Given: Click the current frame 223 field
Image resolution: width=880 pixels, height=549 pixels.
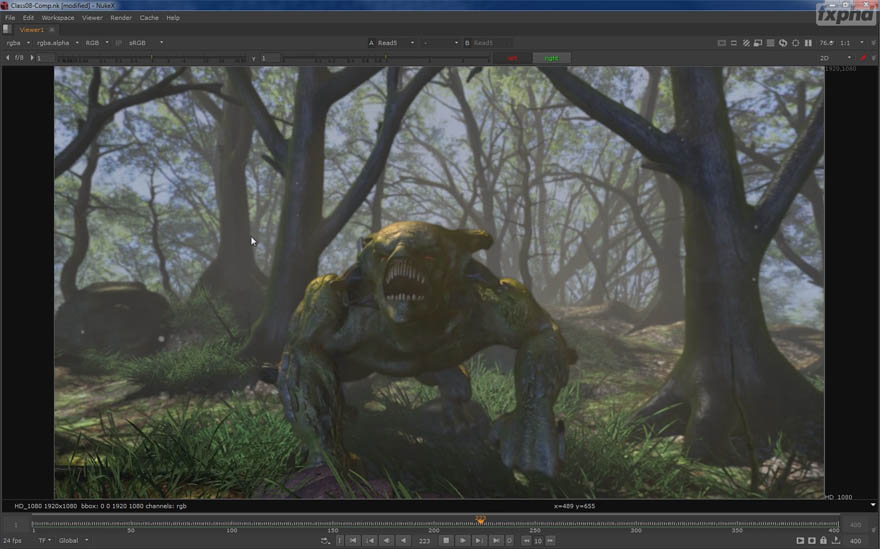Looking at the screenshot, I should click(x=425, y=541).
